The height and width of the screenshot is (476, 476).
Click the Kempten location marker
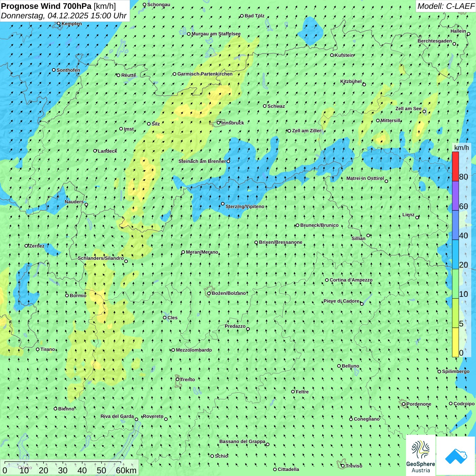coord(59,23)
